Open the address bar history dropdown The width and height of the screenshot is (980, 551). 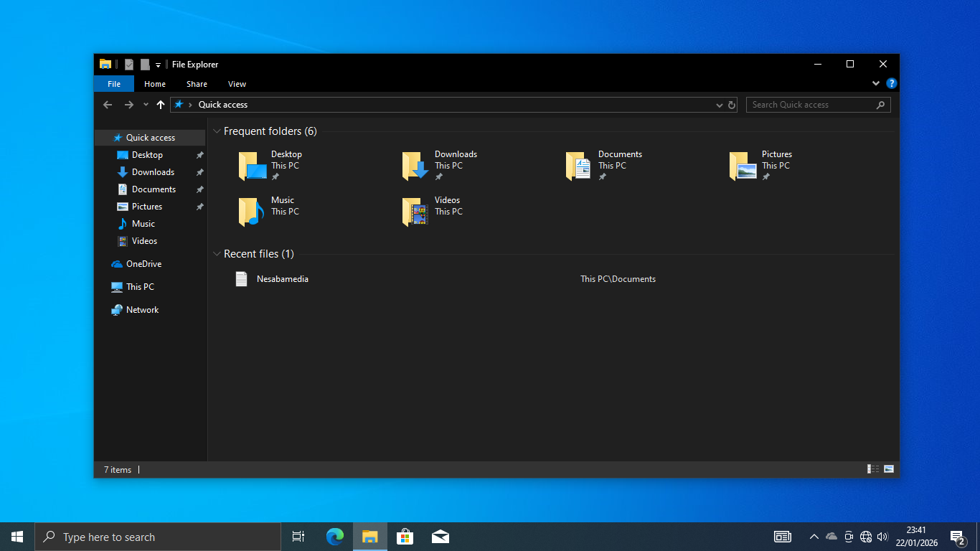coord(720,105)
